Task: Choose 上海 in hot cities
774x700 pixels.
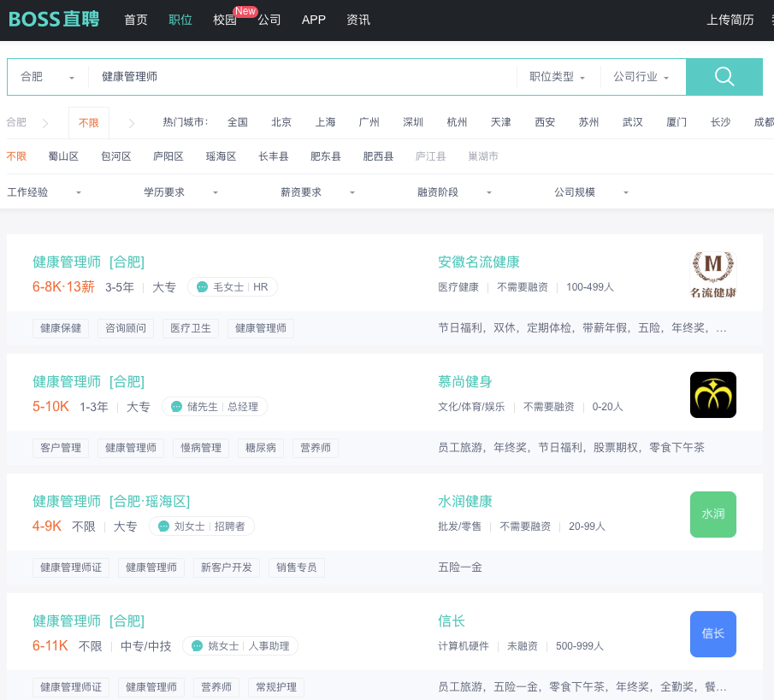Action: 325,122
